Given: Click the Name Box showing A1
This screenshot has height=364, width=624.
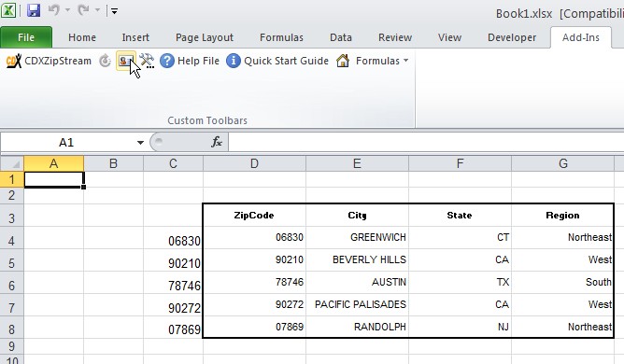Looking at the screenshot, I should (67, 143).
